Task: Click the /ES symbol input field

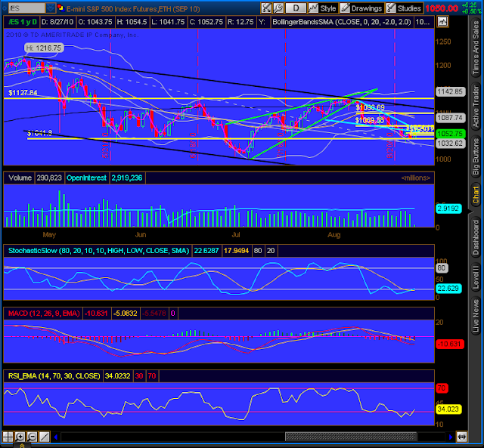Action: [26, 8]
